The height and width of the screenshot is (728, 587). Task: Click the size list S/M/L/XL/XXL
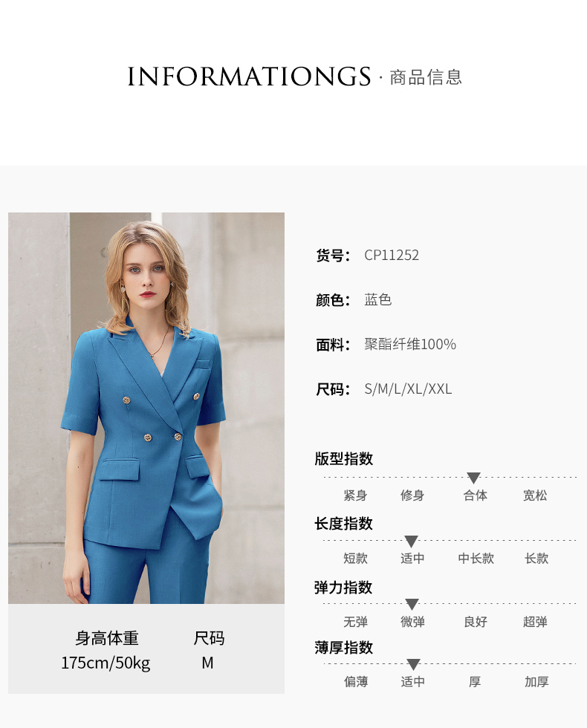pos(408,389)
